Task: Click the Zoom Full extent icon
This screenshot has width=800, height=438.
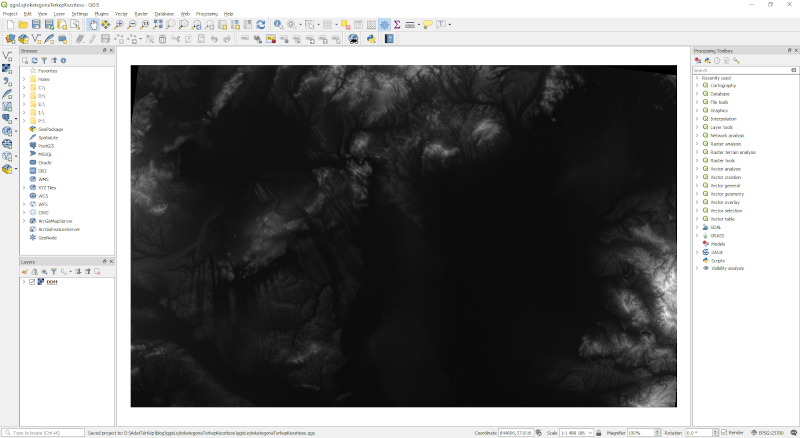Action: 158,25
